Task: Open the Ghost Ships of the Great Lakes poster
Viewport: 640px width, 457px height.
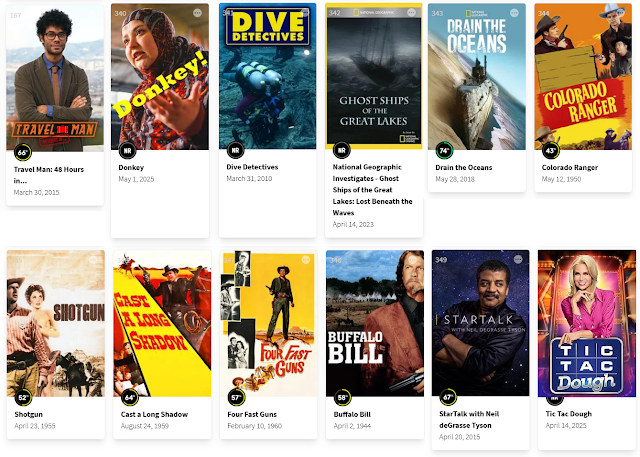Action: coord(374,76)
